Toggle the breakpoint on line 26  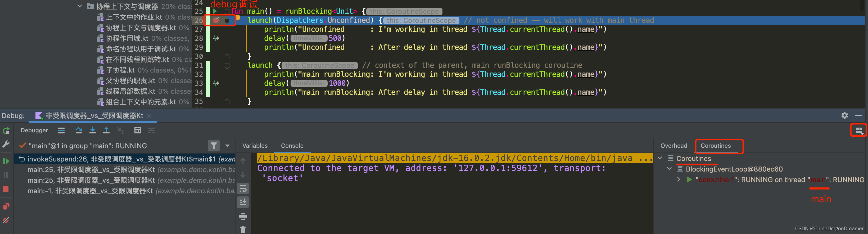point(216,20)
